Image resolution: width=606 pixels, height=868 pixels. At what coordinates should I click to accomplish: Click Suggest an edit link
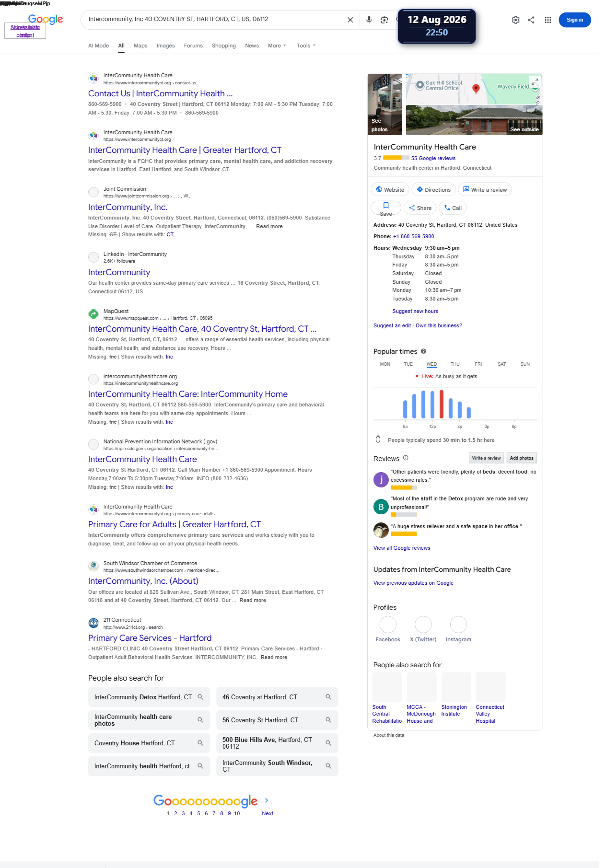tap(392, 325)
